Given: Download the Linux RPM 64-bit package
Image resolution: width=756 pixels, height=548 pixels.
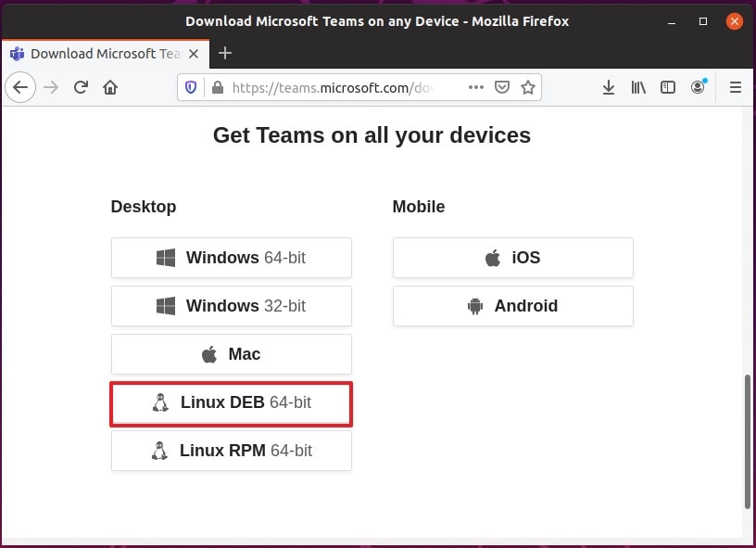Looking at the screenshot, I should pos(232,451).
